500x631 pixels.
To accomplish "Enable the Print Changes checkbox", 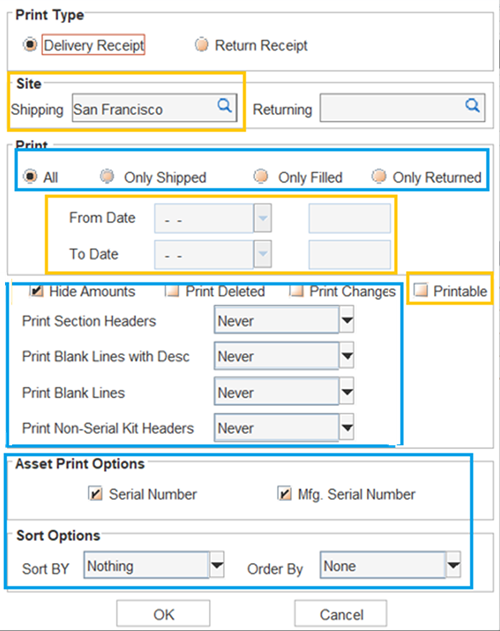I will click(297, 291).
